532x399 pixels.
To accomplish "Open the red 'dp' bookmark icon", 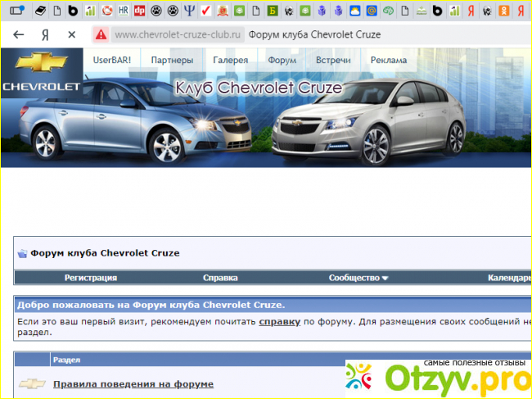I will pyautogui.click(x=140, y=11).
